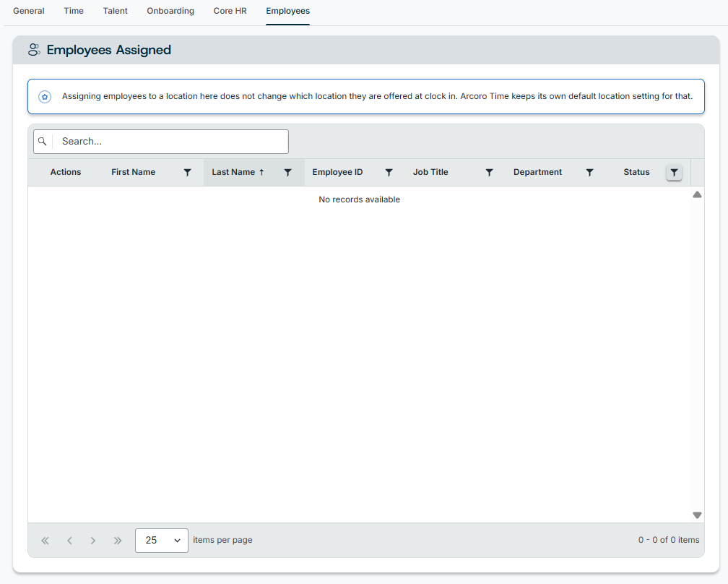Go to the first page of results

[x=45, y=541]
